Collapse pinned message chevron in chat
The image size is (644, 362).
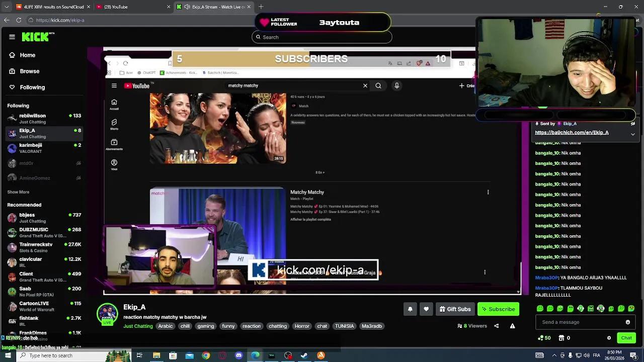633,134
